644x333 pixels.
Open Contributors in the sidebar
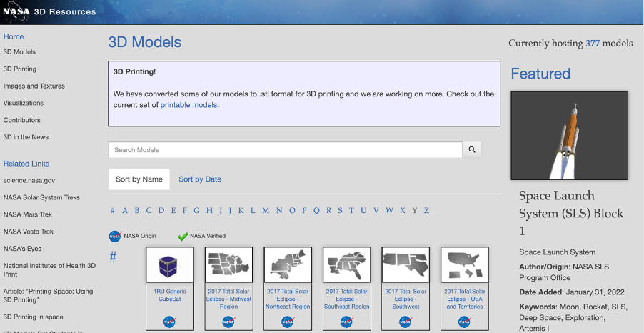point(21,120)
